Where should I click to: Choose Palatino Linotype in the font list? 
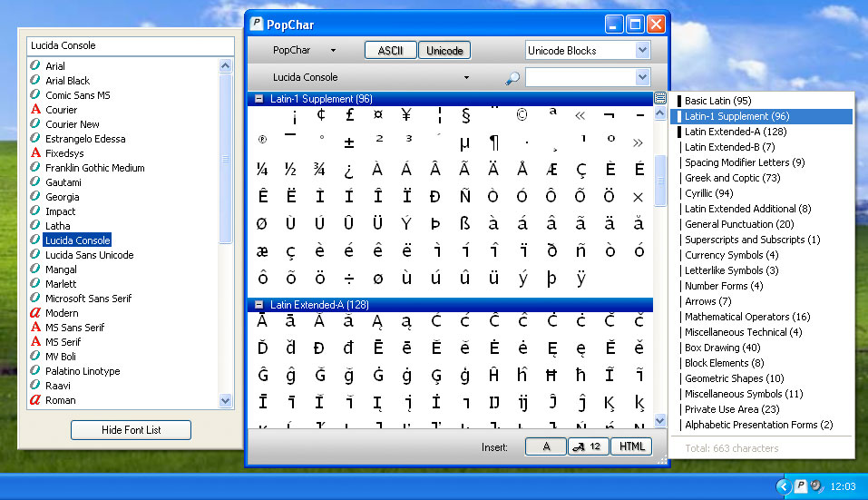83,371
